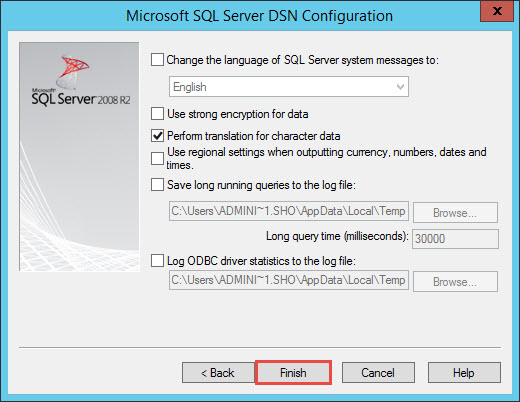This screenshot has width=520, height=402.
Task: Click Browse next to long queries log path
Action: [455, 212]
